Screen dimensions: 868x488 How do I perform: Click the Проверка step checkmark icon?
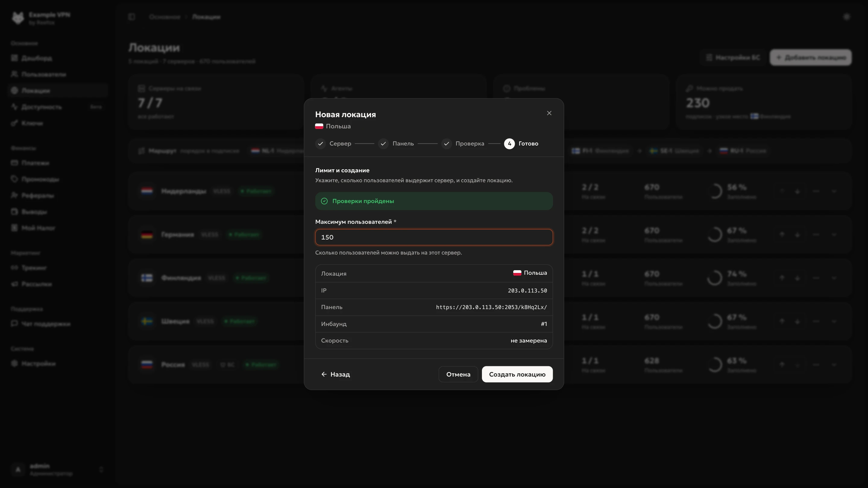(x=446, y=143)
